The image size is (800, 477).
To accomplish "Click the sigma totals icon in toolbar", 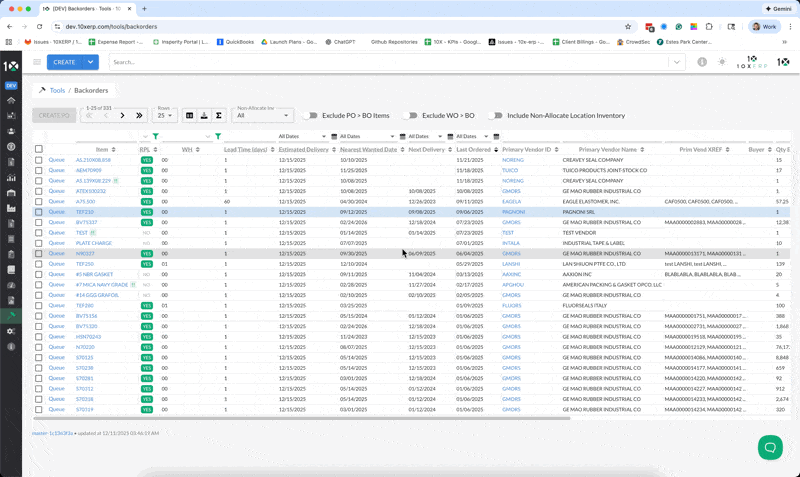I will click(x=219, y=115).
